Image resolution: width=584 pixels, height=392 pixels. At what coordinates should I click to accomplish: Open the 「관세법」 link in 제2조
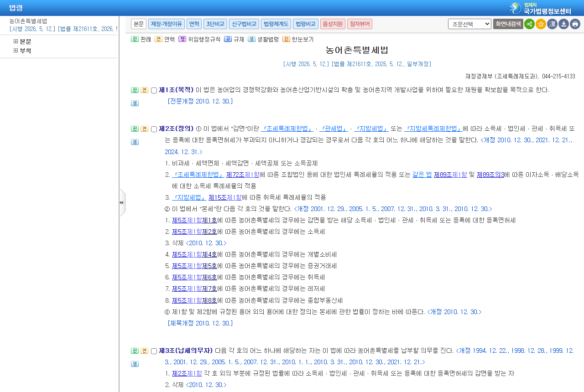tap(334, 129)
